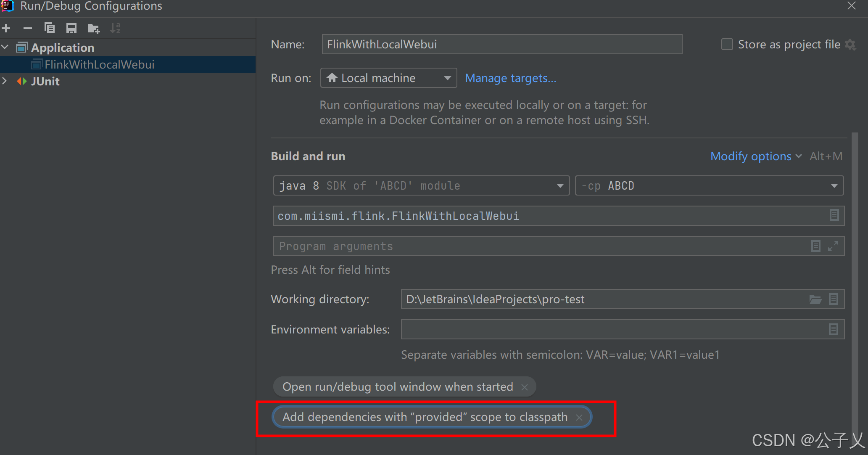
Task: Open the Modify options menu
Action: [755, 156]
